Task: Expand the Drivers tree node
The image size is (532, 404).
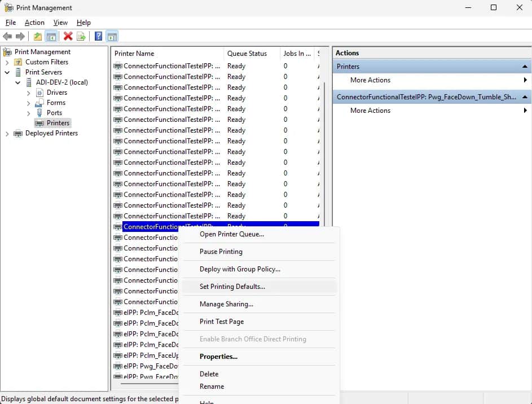Action: tap(29, 93)
